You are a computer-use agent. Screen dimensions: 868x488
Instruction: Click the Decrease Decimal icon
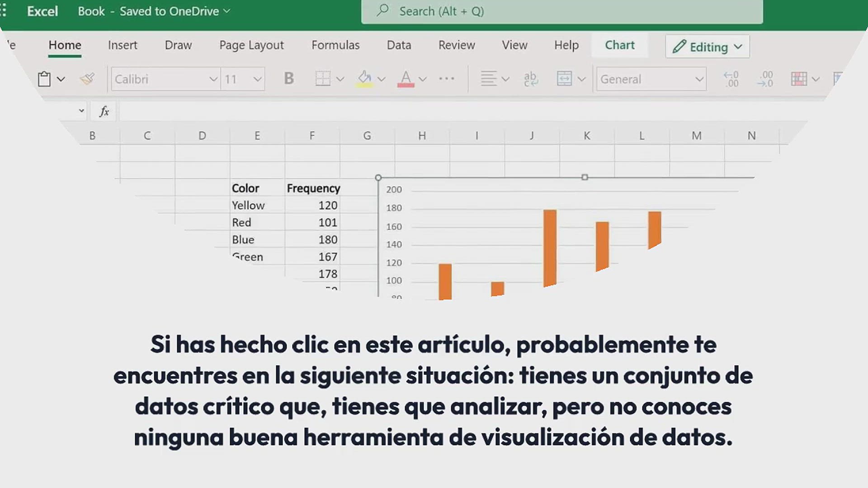coord(765,79)
